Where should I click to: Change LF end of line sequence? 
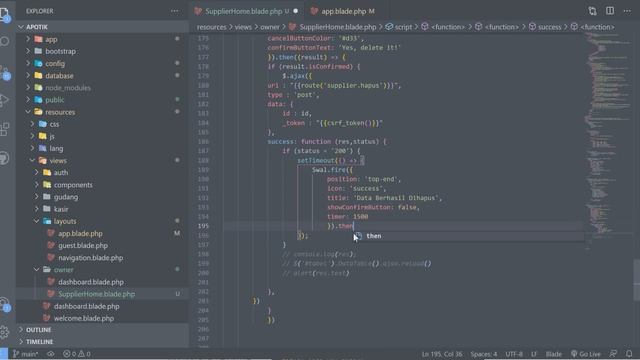(534, 354)
